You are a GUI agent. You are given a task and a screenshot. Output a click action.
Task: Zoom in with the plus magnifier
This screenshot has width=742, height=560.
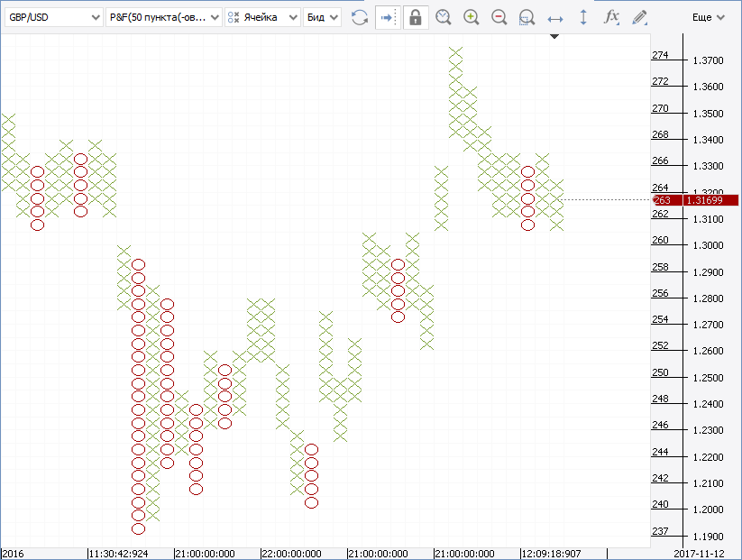pos(471,17)
